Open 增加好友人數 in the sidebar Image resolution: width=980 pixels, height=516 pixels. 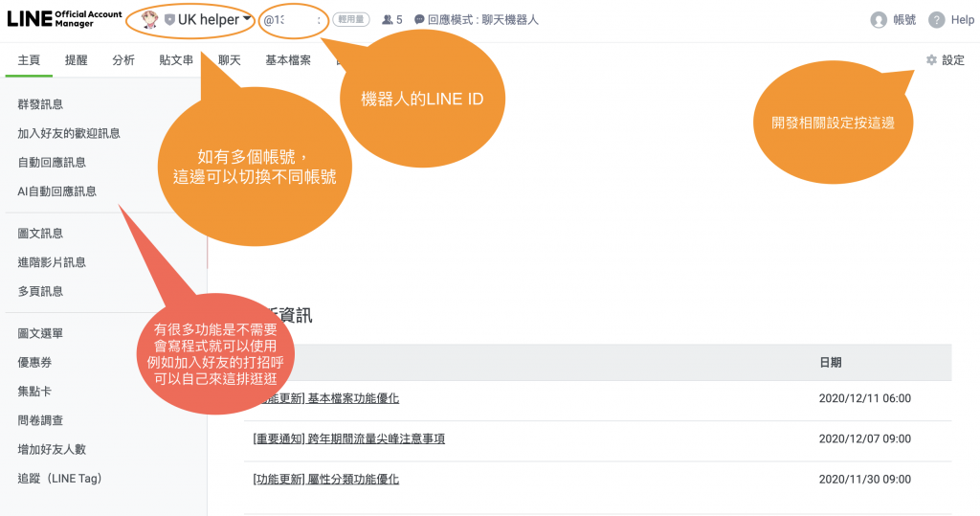[52, 449]
